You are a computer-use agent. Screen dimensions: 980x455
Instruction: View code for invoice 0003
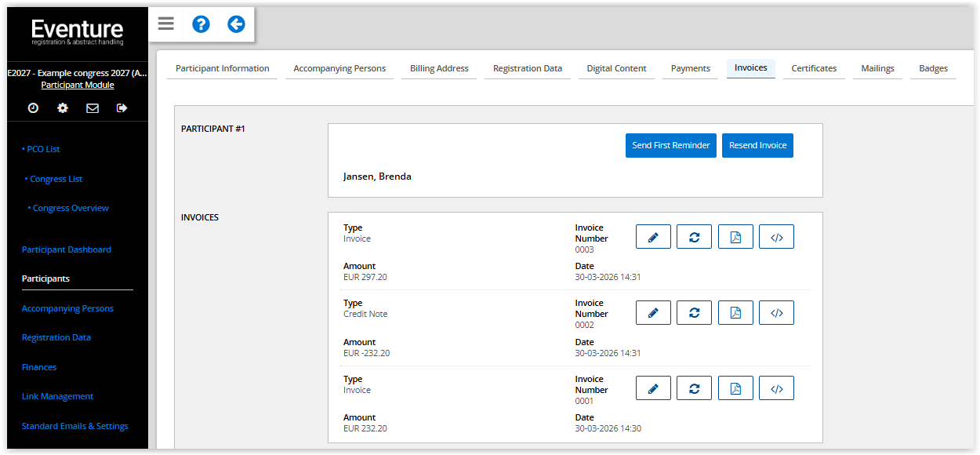(776, 237)
